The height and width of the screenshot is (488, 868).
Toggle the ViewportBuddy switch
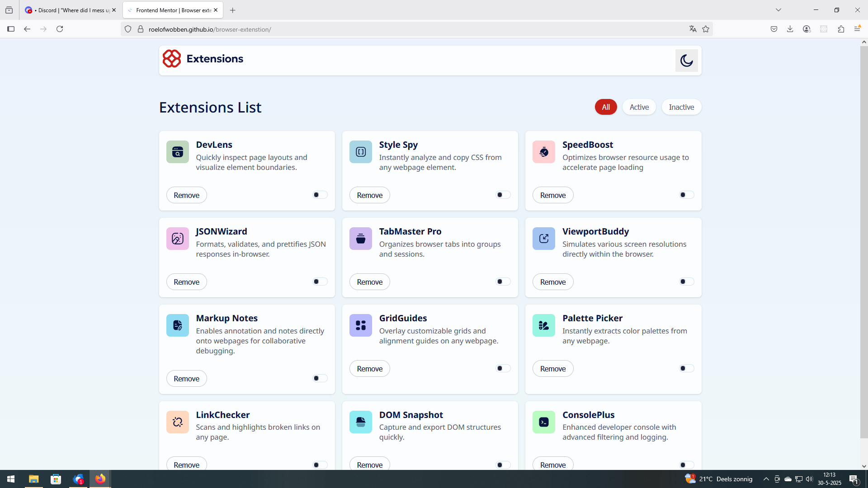coord(686,282)
